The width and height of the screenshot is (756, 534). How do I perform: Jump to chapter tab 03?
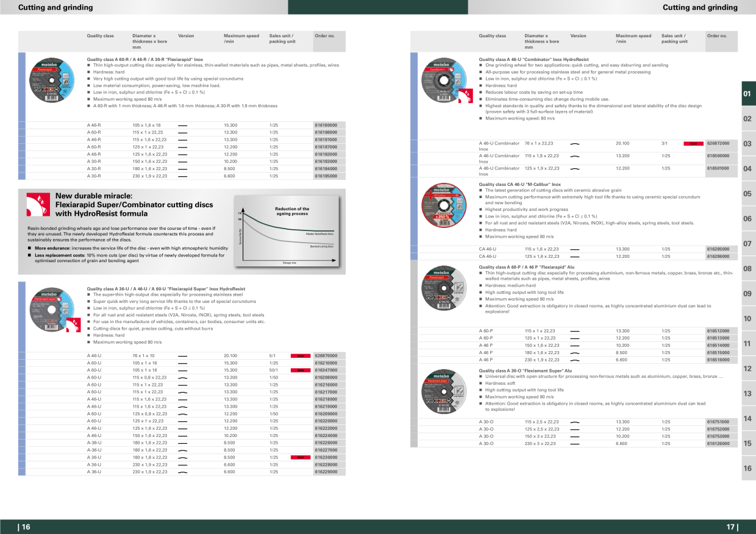pos(747,144)
